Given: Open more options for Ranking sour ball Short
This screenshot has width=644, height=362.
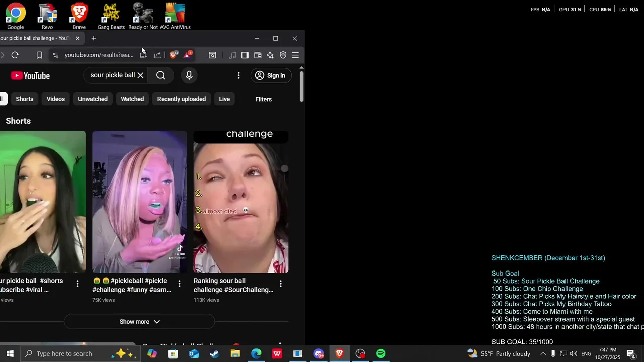Looking at the screenshot, I should (x=281, y=284).
